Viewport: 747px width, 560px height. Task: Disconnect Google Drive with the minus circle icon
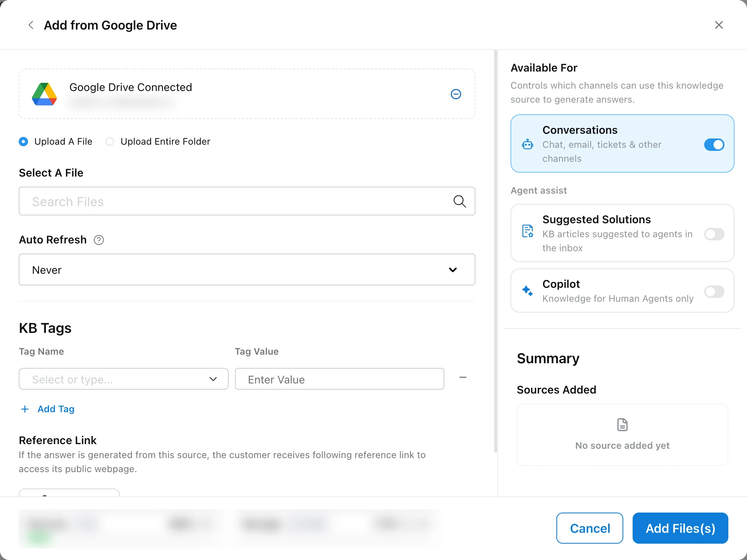click(456, 94)
